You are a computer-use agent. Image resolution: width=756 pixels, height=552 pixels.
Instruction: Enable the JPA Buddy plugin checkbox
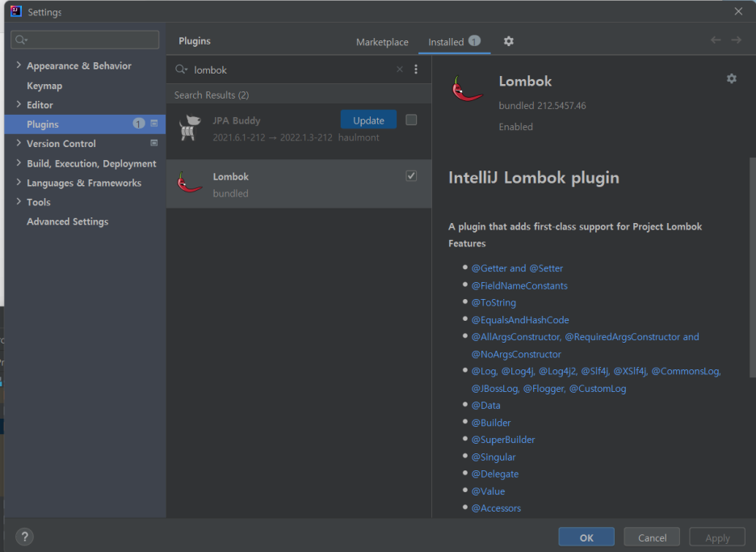tap(411, 120)
